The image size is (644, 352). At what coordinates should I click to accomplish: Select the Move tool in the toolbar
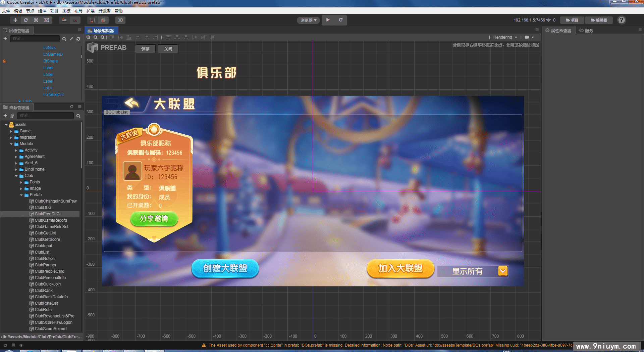click(x=15, y=20)
